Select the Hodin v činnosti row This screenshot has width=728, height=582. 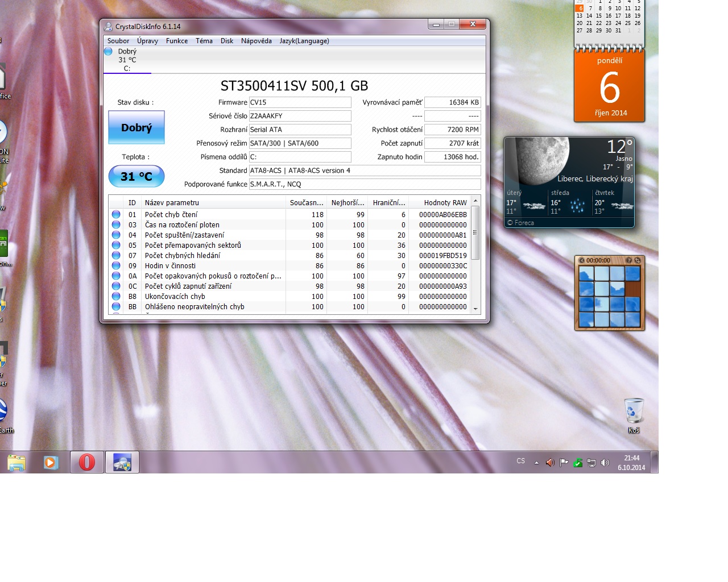tap(289, 265)
